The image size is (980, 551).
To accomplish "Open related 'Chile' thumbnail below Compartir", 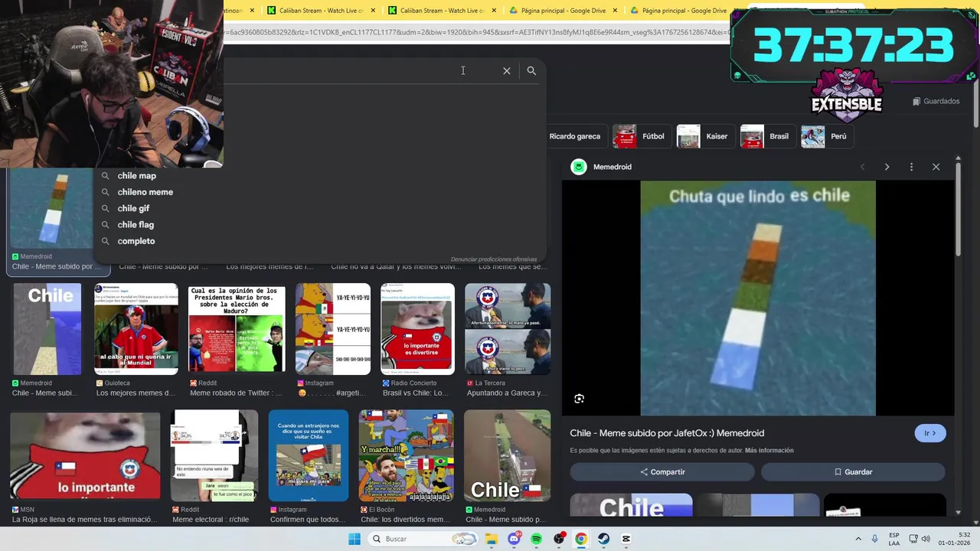I will click(631, 505).
